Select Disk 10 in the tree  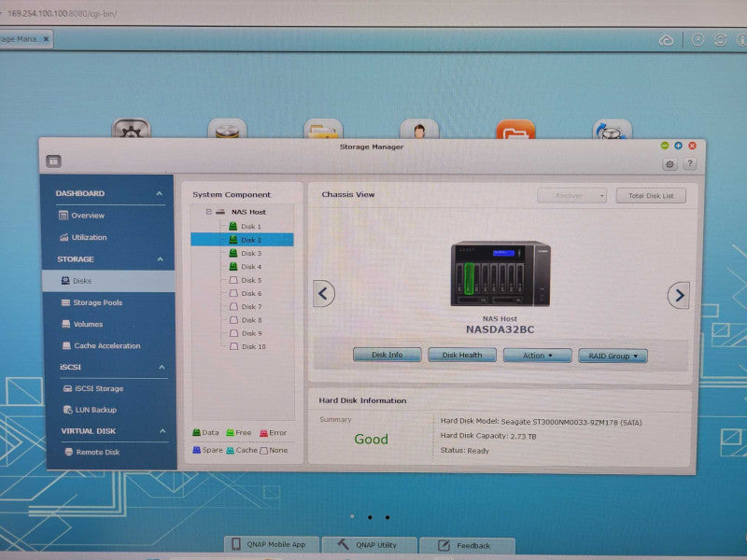click(247, 346)
